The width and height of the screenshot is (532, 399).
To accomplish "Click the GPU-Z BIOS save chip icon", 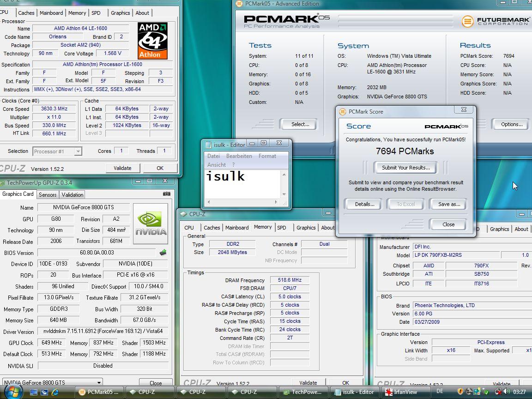I will point(163,253).
